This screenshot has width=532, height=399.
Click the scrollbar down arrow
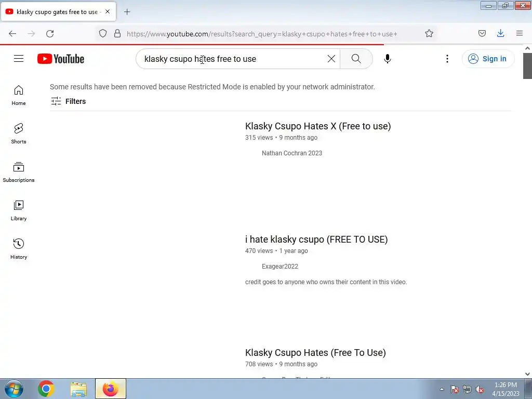[x=528, y=374]
